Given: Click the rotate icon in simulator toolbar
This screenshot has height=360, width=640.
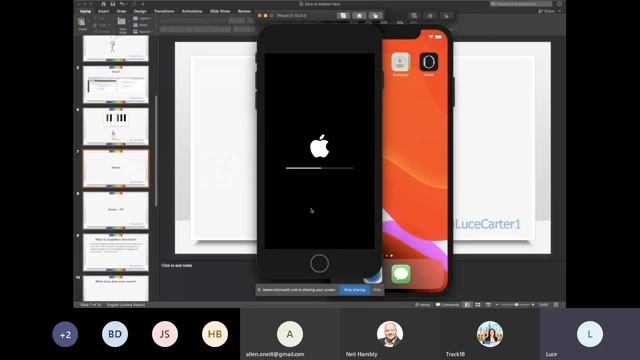Looking at the screenshot, I should point(375,16).
